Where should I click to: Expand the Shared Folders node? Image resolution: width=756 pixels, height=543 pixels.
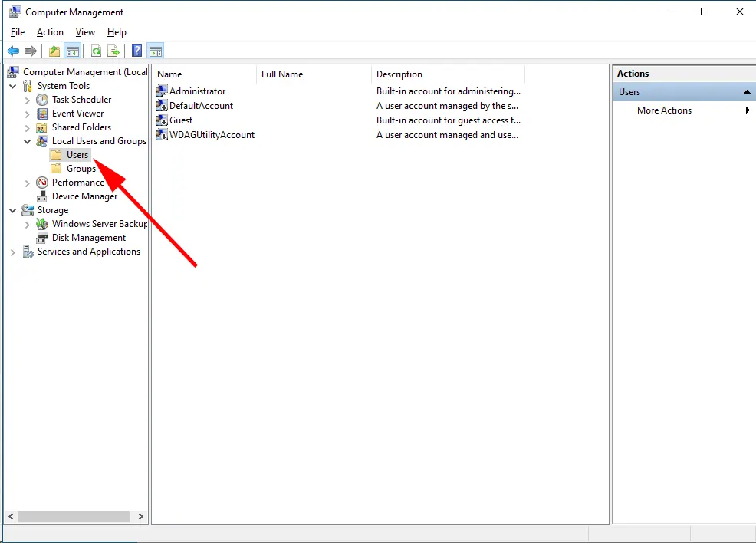pyautogui.click(x=28, y=128)
